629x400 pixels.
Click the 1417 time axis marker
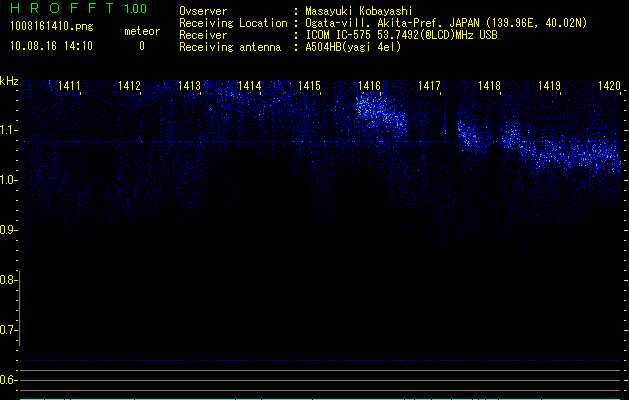tap(429, 85)
